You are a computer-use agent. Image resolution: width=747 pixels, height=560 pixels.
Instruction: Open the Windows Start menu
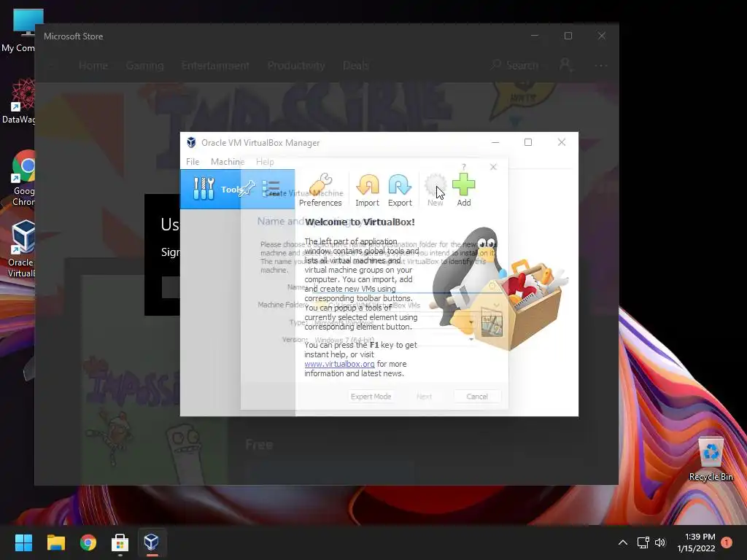23,542
